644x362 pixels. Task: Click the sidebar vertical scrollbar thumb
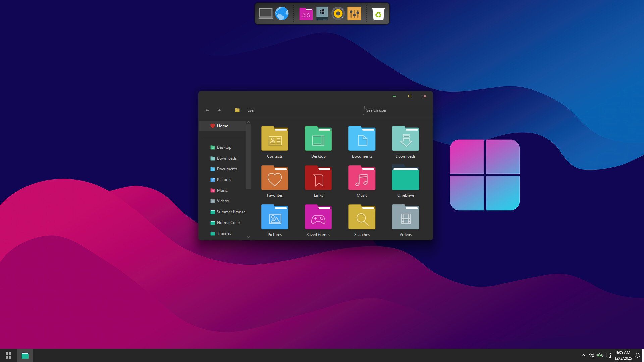(248, 156)
